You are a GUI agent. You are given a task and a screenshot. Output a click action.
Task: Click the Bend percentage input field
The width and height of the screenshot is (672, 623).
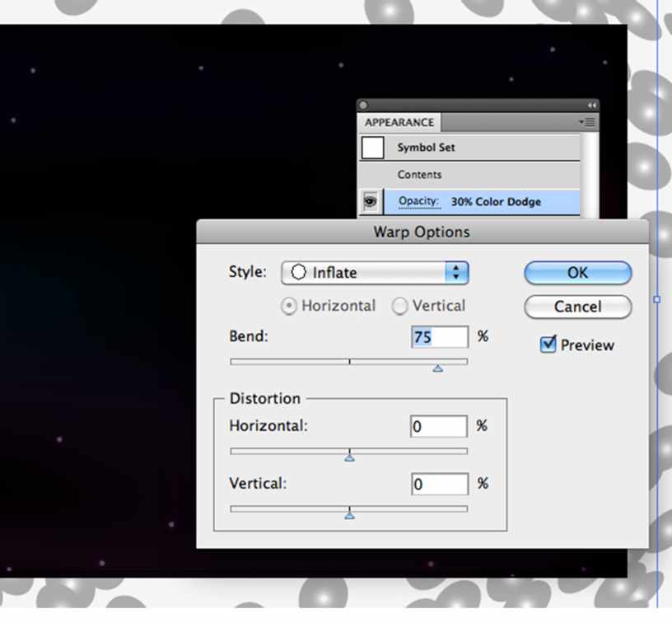coord(439,336)
